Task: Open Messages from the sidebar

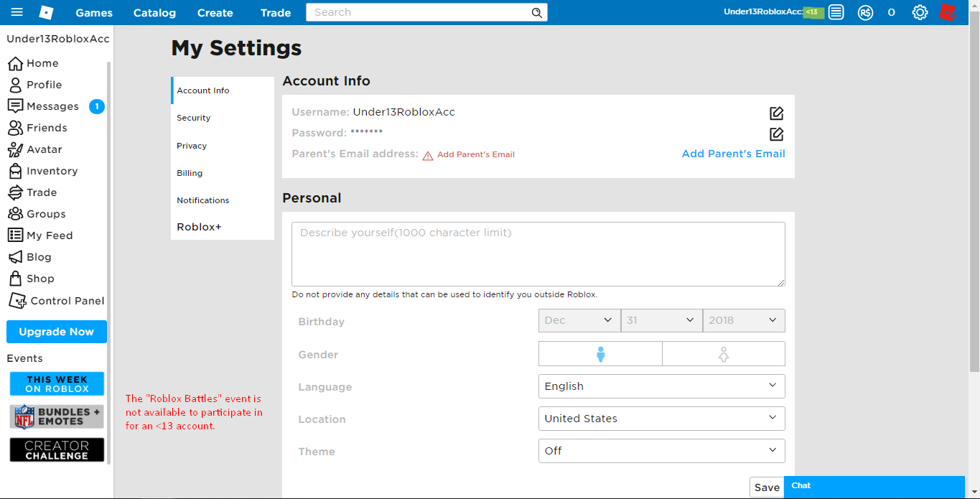Action: (52, 106)
